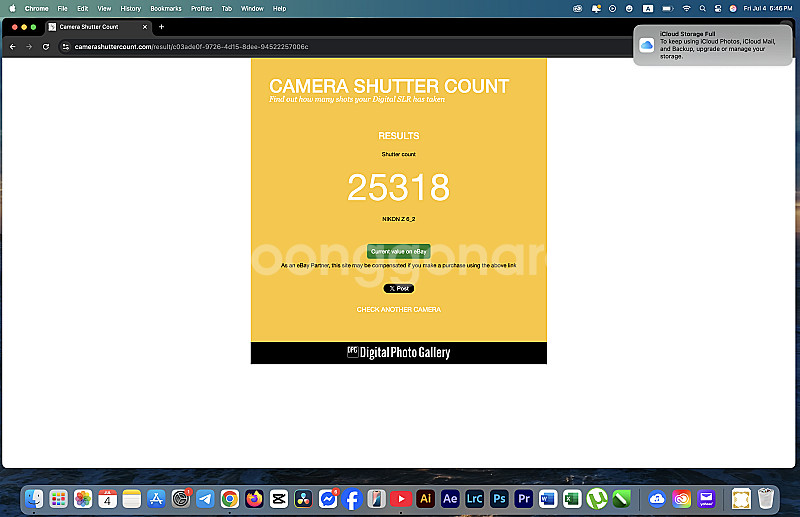Reload the camerashuttercount page
The width and height of the screenshot is (800, 517).
pyautogui.click(x=46, y=47)
